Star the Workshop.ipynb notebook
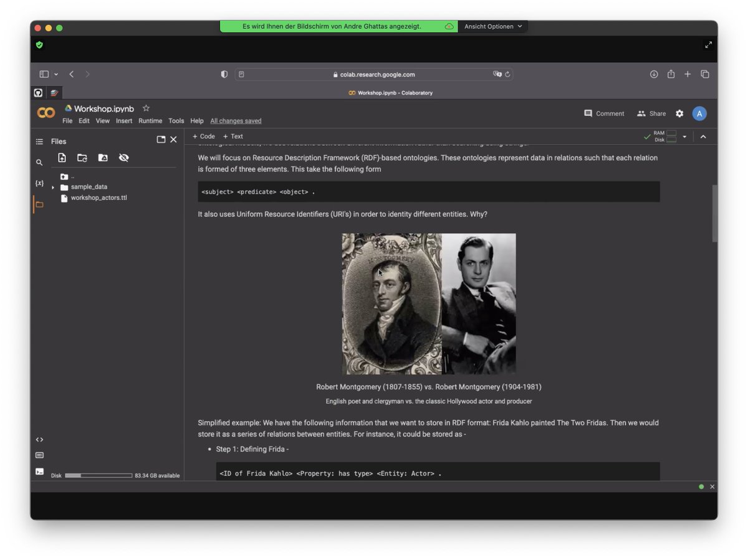 pos(146,108)
